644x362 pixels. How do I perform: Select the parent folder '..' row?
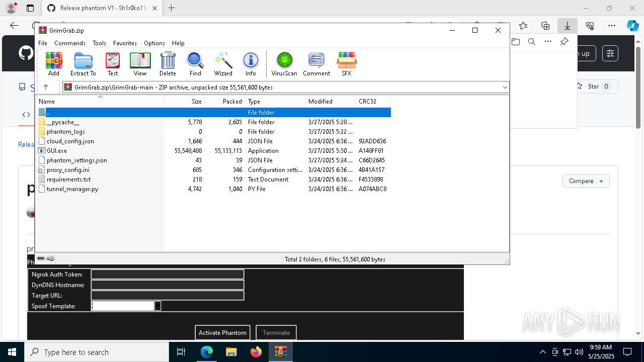[x=214, y=113]
